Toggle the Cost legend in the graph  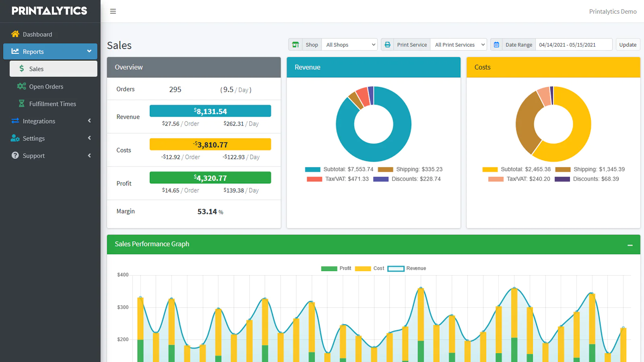point(369,268)
